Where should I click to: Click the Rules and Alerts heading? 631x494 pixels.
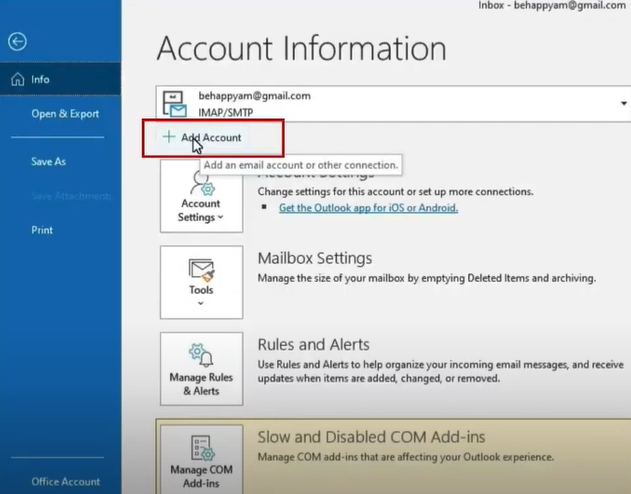(x=313, y=345)
